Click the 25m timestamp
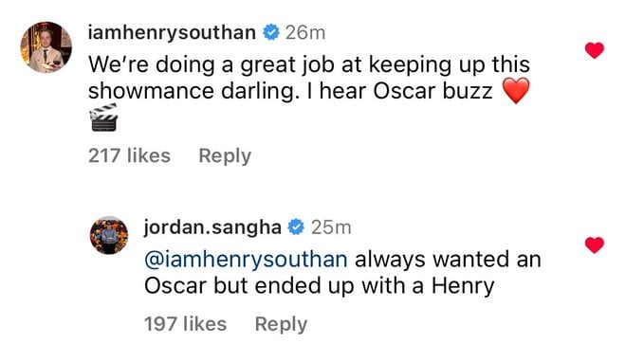Screen dimensions: 644x362 tap(331, 227)
